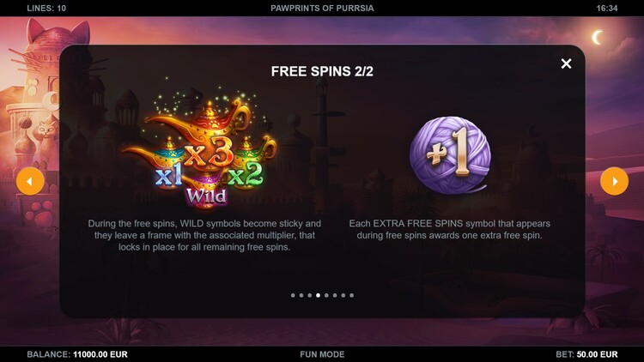Click the purple yarn ball +1 symbol
This screenshot has height=362, width=644.
point(450,154)
